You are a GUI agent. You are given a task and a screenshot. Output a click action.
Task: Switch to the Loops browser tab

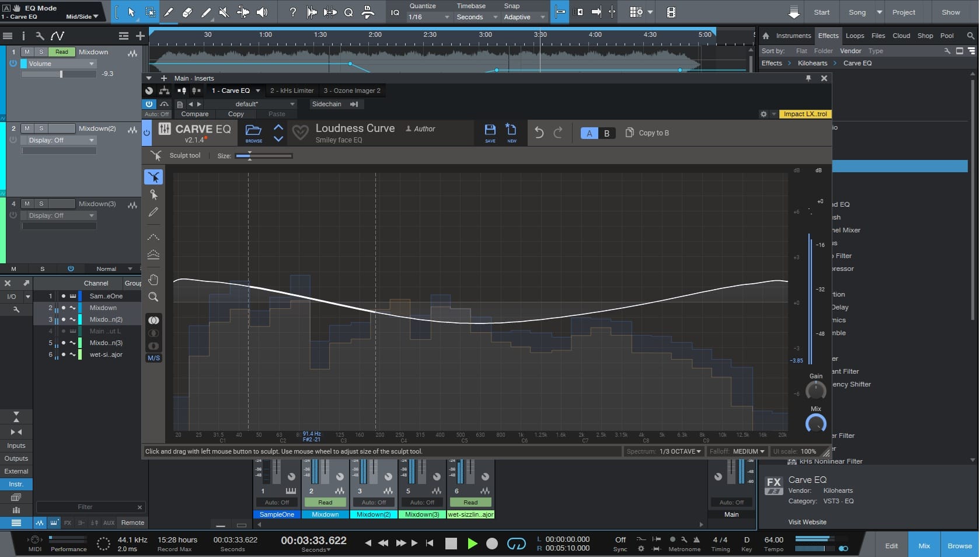click(855, 36)
